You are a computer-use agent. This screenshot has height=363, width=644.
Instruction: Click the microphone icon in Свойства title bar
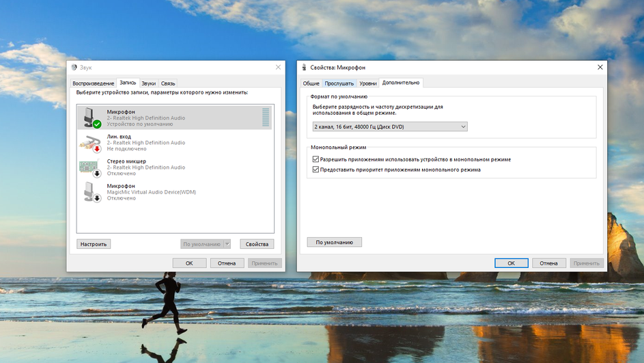[x=304, y=68]
